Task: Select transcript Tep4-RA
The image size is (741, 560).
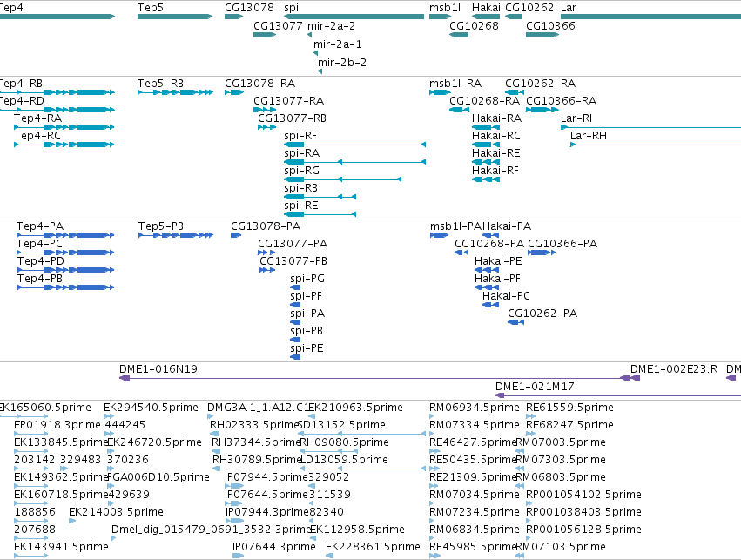Action: coord(37,118)
